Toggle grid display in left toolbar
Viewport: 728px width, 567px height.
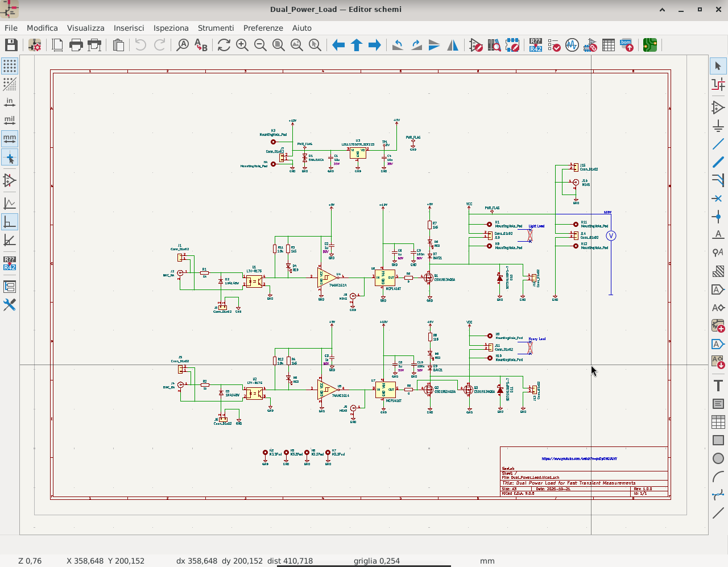pyautogui.click(x=10, y=66)
